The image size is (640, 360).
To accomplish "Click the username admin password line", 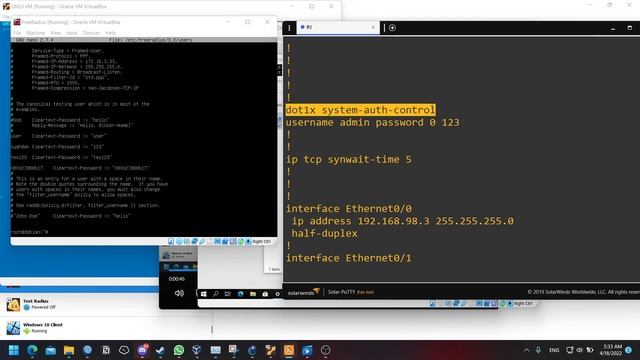I will (372, 122).
